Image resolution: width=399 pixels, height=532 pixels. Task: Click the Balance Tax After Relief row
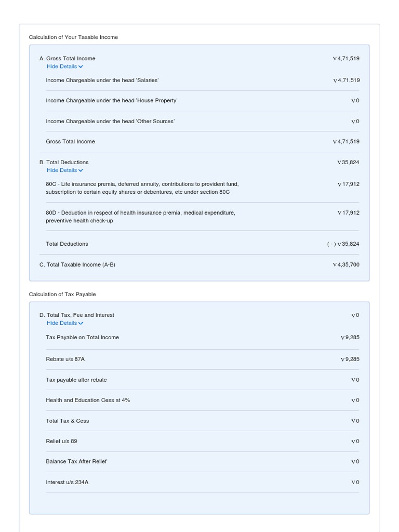(202, 461)
